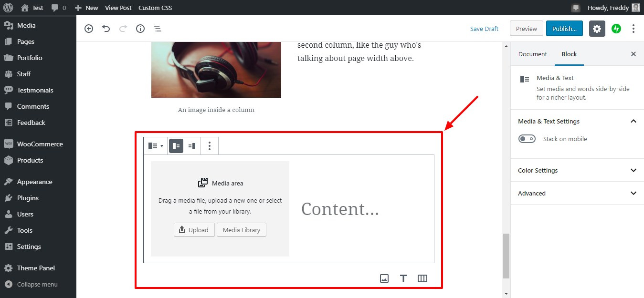The height and width of the screenshot is (298, 644).
Task: Click View Post in the admin bar
Action: point(118,8)
